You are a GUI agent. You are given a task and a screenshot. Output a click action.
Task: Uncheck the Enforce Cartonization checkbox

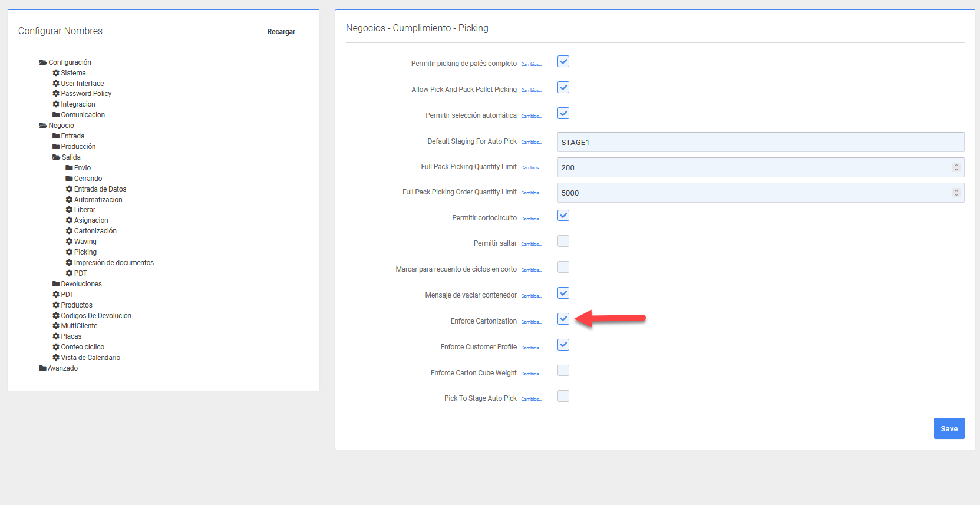tap(563, 319)
